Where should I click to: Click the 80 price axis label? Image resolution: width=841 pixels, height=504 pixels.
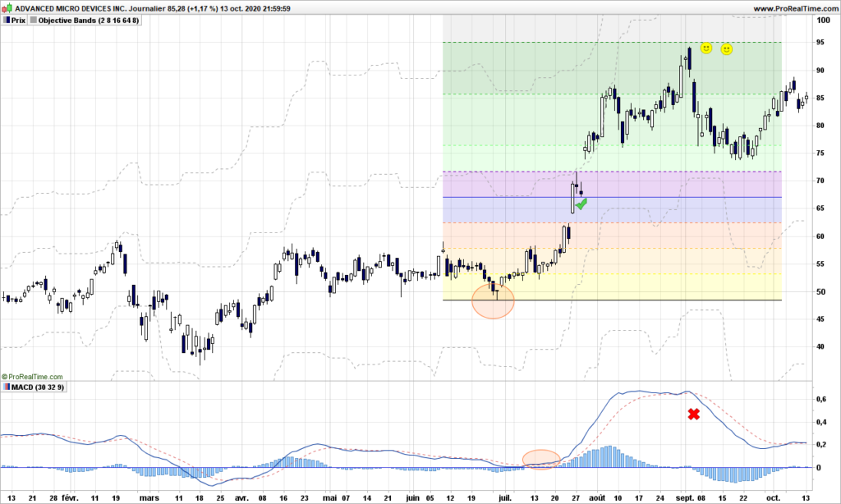click(x=820, y=126)
